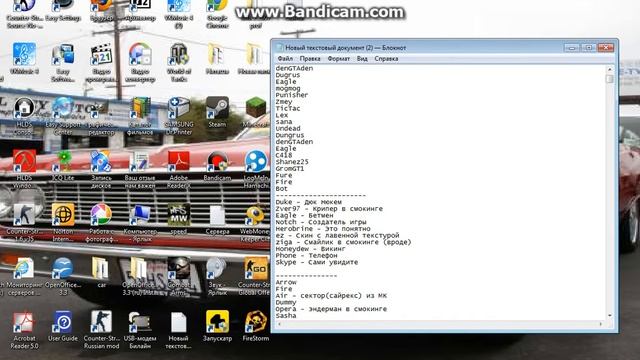The height and width of the screenshot is (360, 640).
Task: Select the Easy Support Center shortcut
Action: pyautogui.click(x=63, y=116)
